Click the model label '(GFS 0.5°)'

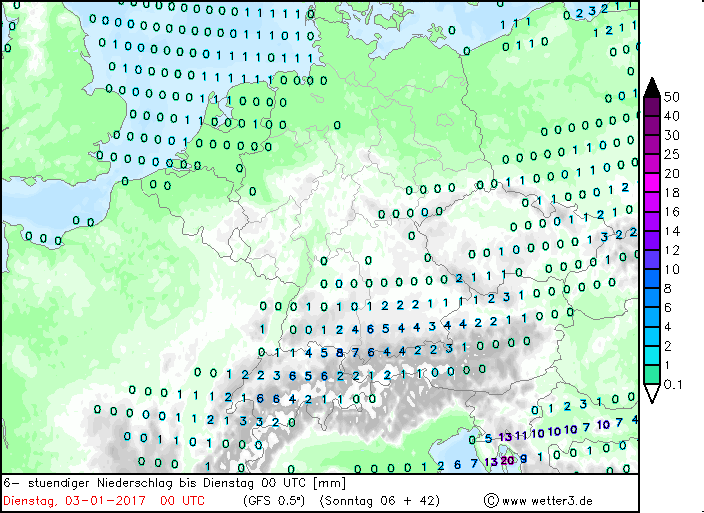click(x=274, y=501)
